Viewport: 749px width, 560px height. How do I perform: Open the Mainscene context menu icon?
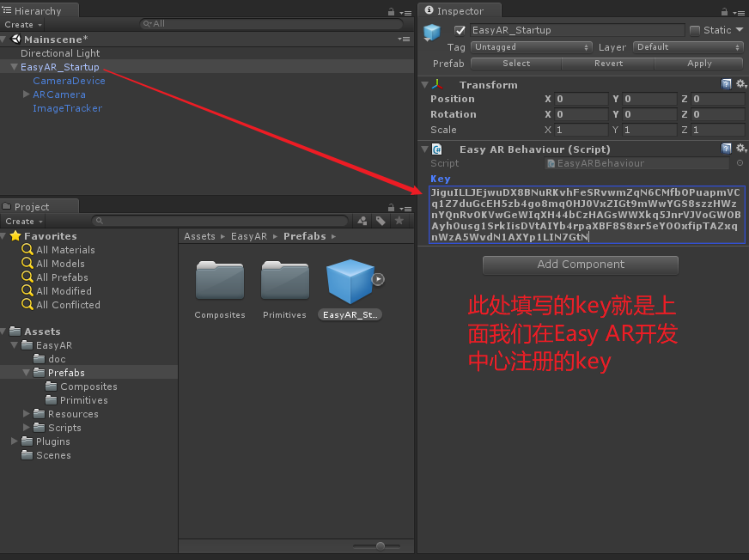(x=404, y=40)
